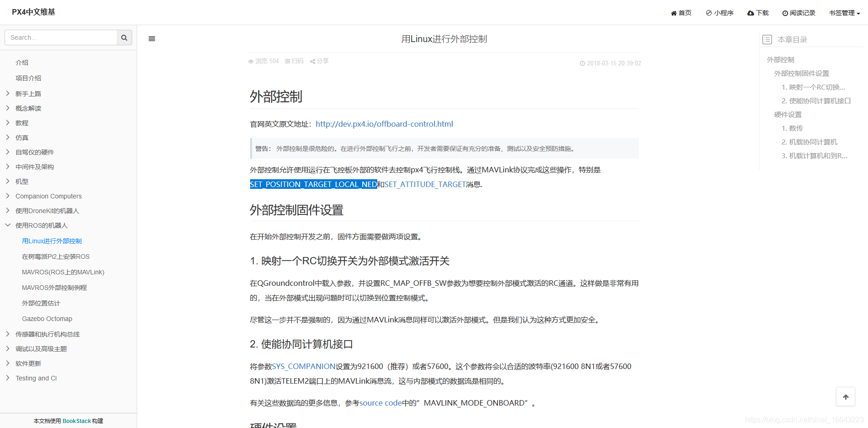Collapse the 使用ROS的机器人 chevron
This screenshot has width=868, height=428.
[8, 225]
